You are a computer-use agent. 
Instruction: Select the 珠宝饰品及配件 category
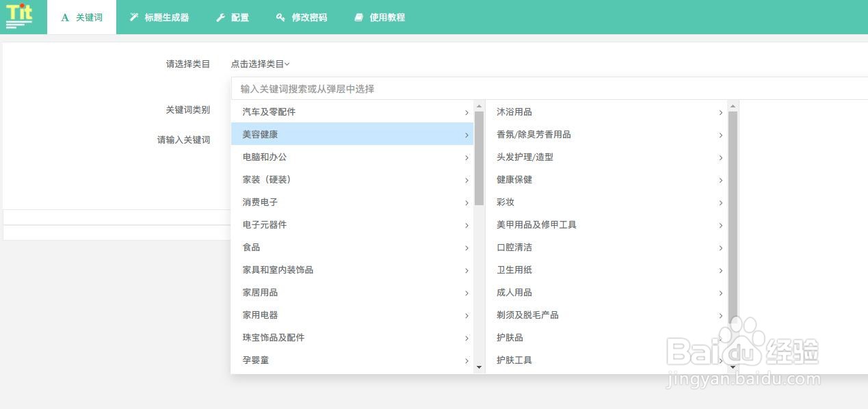pos(274,338)
